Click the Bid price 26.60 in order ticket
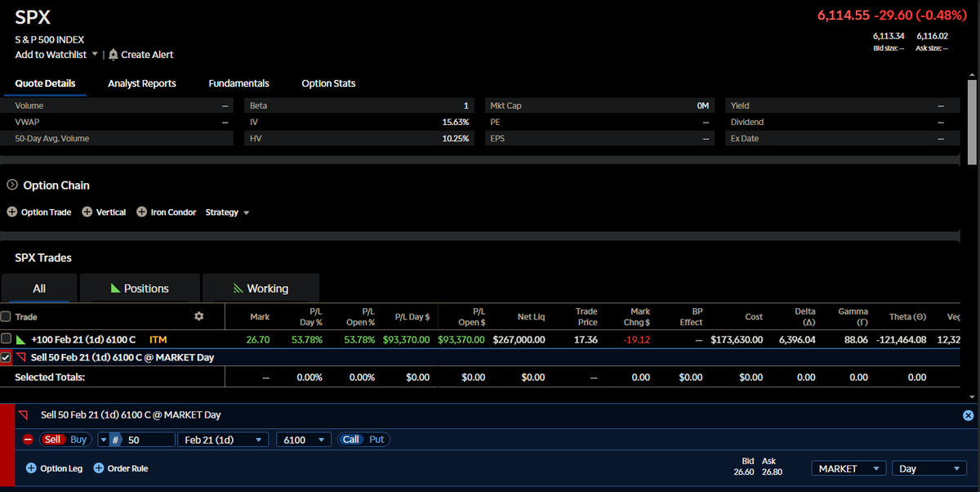 743,472
